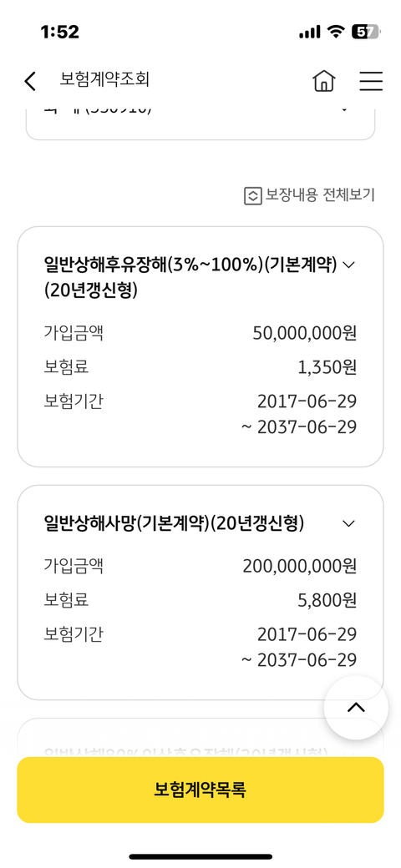Tap the 1:52 clock in status bar
Screen dimensions: 401x868
click(60, 32)
